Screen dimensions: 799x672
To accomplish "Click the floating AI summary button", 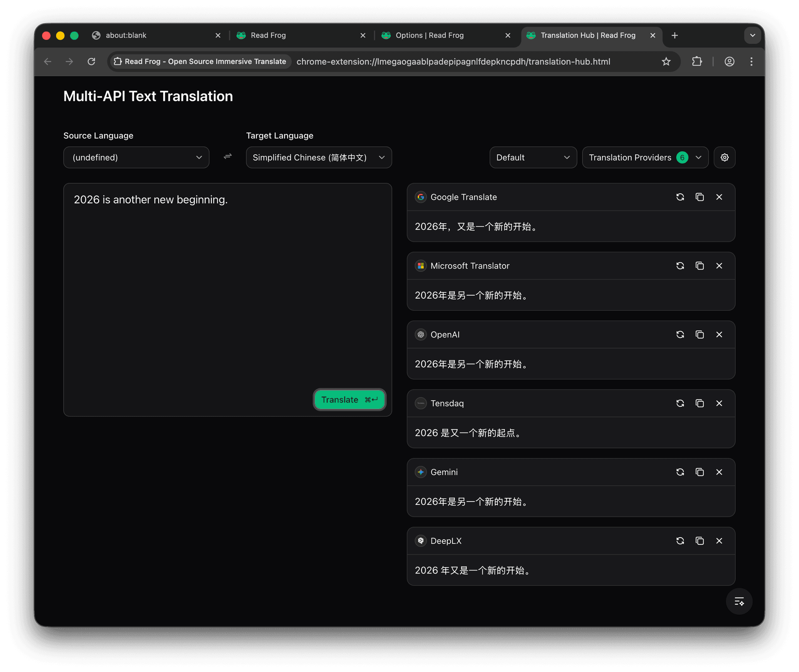I will pos(739,601).
